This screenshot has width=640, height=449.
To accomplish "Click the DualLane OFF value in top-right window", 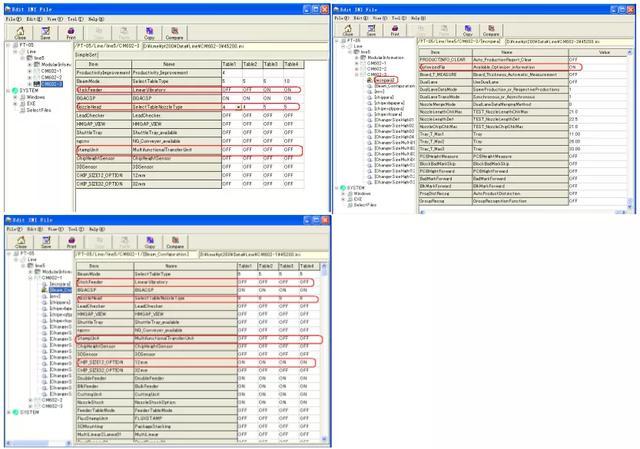I will click(x=573, y=82).
